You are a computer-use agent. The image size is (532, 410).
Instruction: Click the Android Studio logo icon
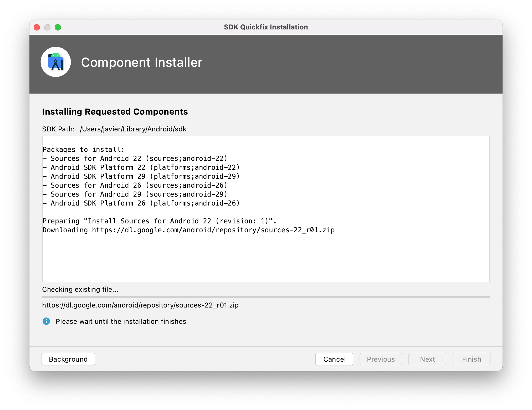(56, 62)
